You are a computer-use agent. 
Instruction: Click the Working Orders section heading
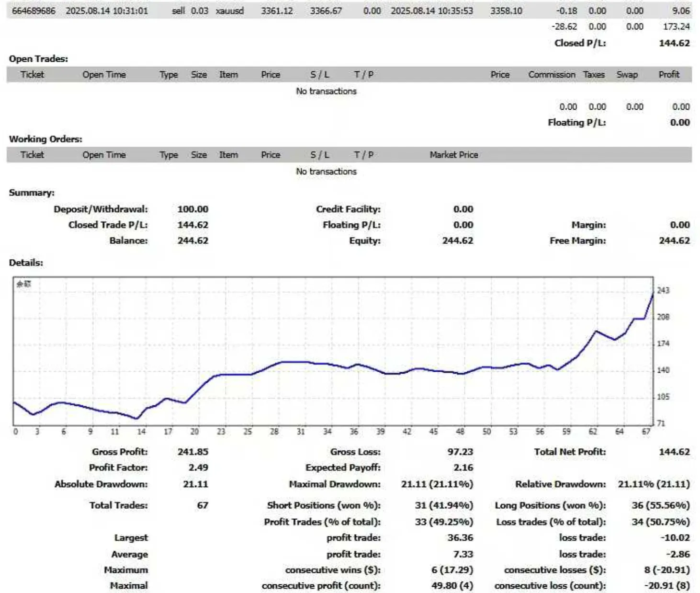pos(45,139)
